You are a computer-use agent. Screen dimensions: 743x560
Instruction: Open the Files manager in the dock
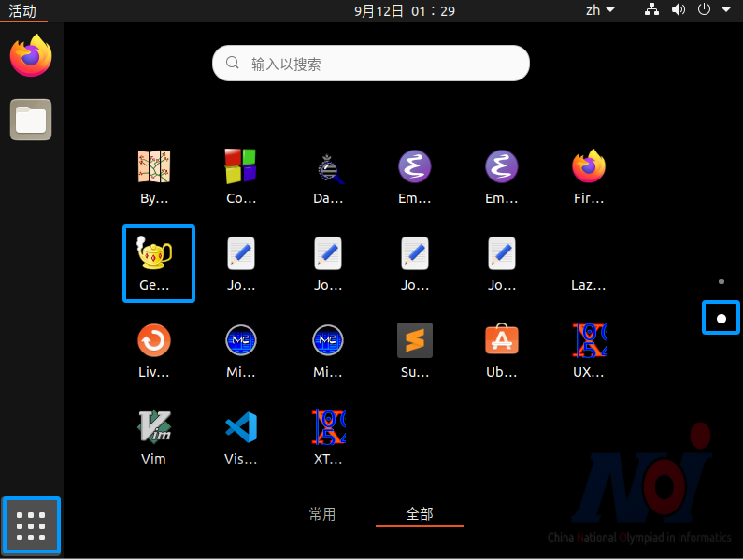[31, 120]
